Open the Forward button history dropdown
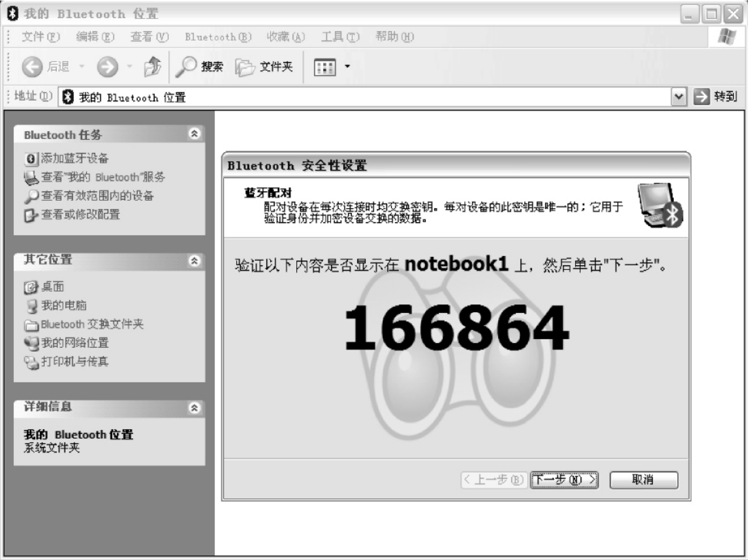748x560 pixels. point(129,67)
